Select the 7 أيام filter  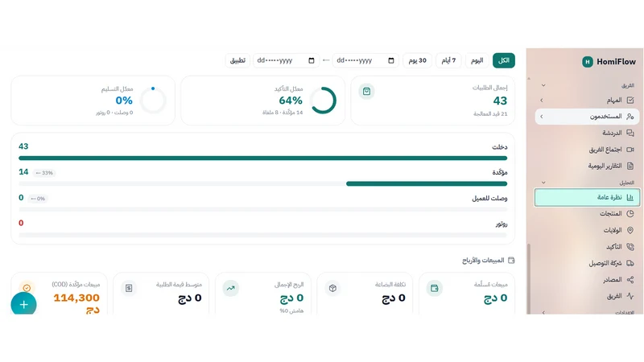click(448, 60)
